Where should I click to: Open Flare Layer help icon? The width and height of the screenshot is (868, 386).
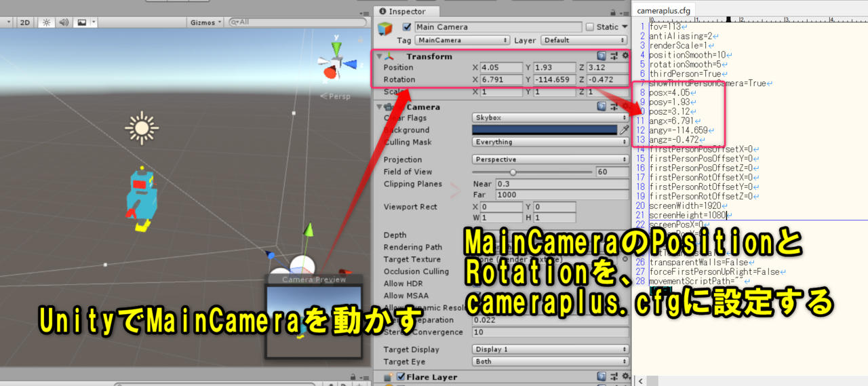click(601, 377)
